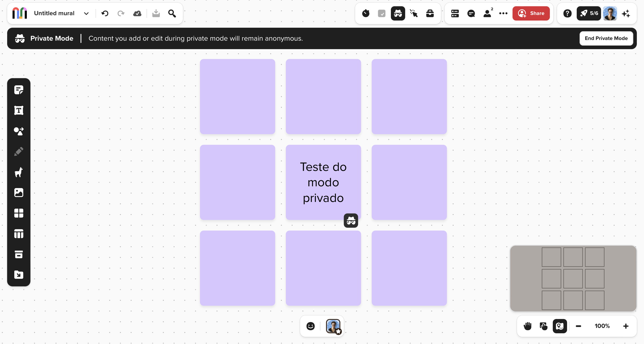Screen dimensions: 644x344
Task: Open the draw tool in the sidebar
Action: [19, 151]
